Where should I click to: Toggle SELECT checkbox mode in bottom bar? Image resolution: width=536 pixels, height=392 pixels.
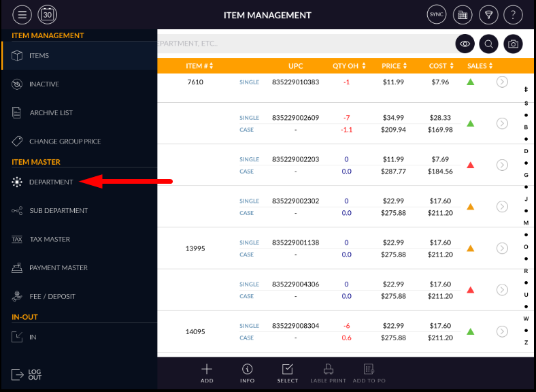[x=288, y=373]
